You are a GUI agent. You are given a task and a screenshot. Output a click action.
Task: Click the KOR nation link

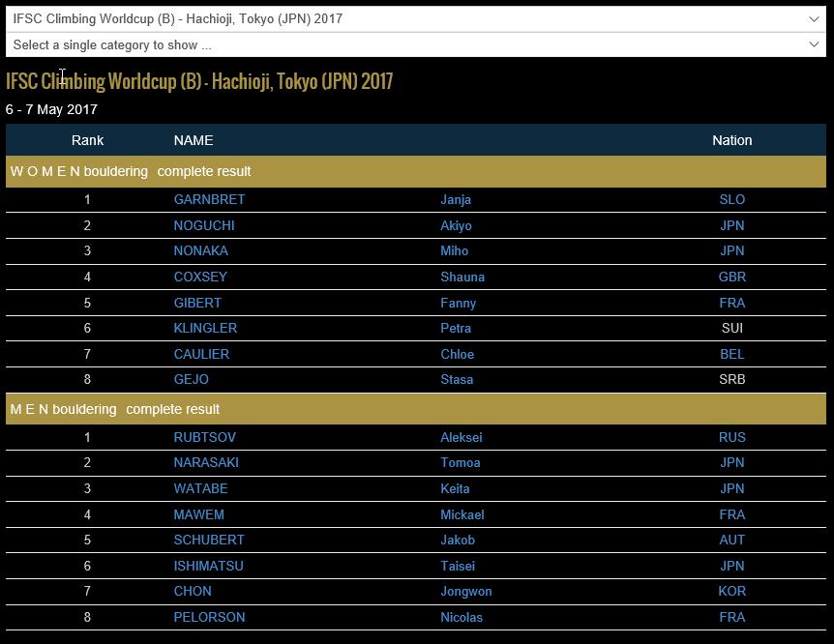point(731,591)
